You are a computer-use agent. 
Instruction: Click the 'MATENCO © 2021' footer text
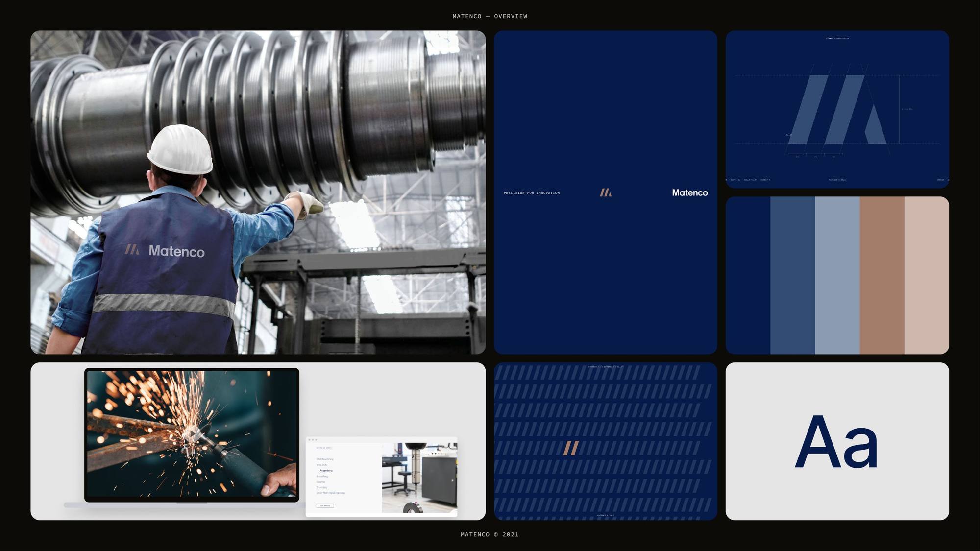pos(490,534)
